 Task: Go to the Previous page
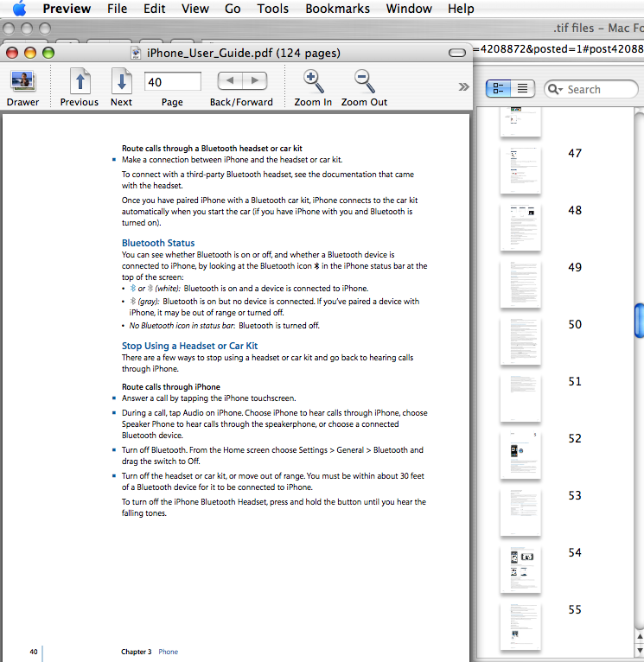pyautogui.click(x=80, y=81)
